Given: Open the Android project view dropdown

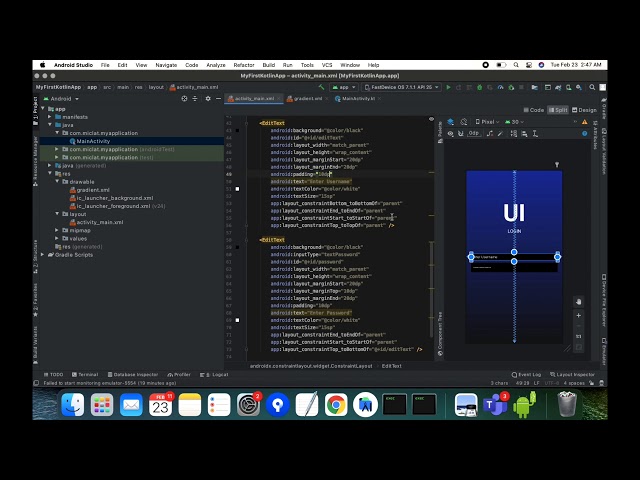Looking at the screenshot, I should click(61, 99).
